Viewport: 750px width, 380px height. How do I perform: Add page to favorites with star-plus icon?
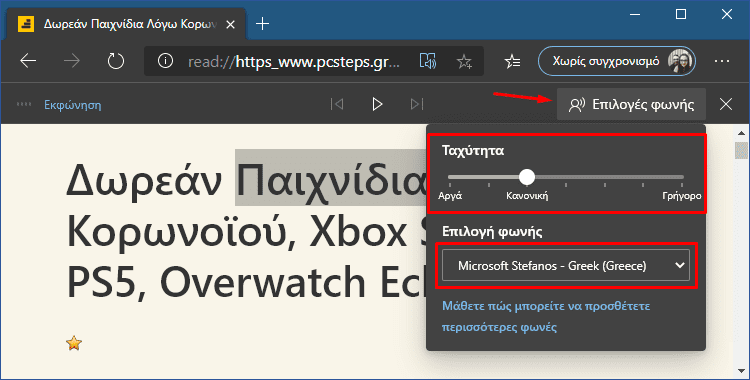pos(463,61)
